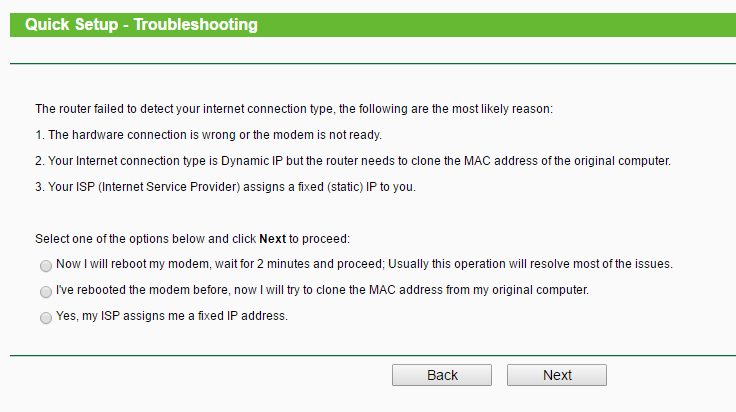This screenshot has height=412, width=736.
Task: Pick the fixed IP address radio button
Action: 46,318
